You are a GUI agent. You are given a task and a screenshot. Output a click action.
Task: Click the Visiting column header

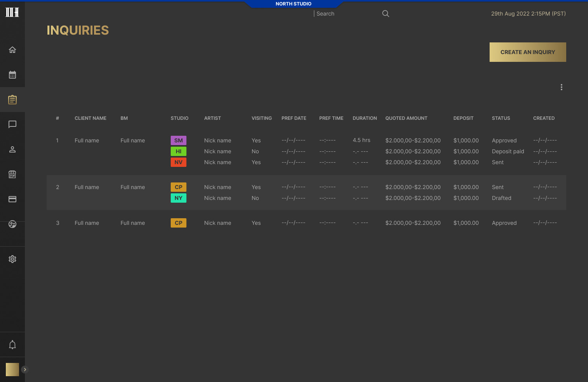point(262,118)
